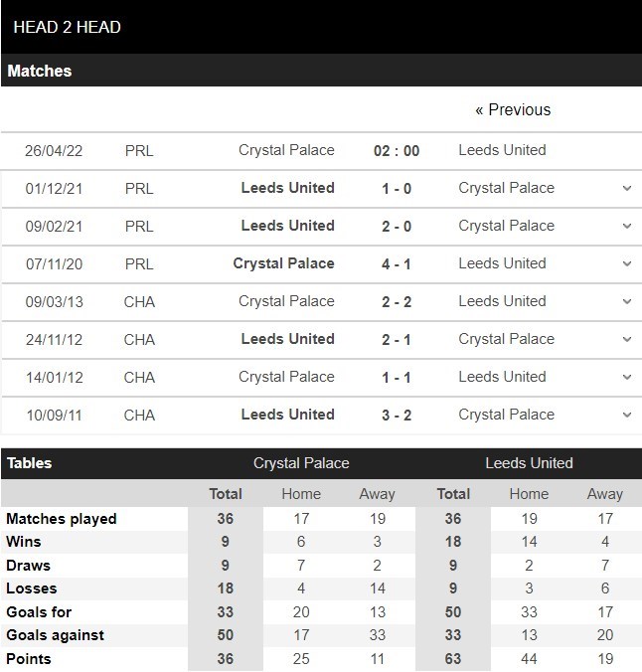This screenshot has width=642, height=672.
Task: Open the 4 - 1 score result
Action: [x=397, y=263]
